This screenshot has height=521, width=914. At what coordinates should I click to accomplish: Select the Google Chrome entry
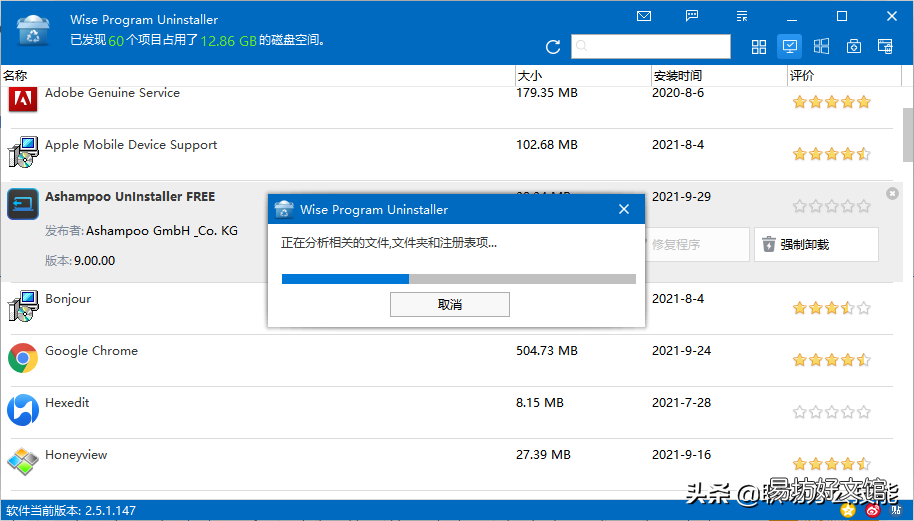click(x=451, y=360)
